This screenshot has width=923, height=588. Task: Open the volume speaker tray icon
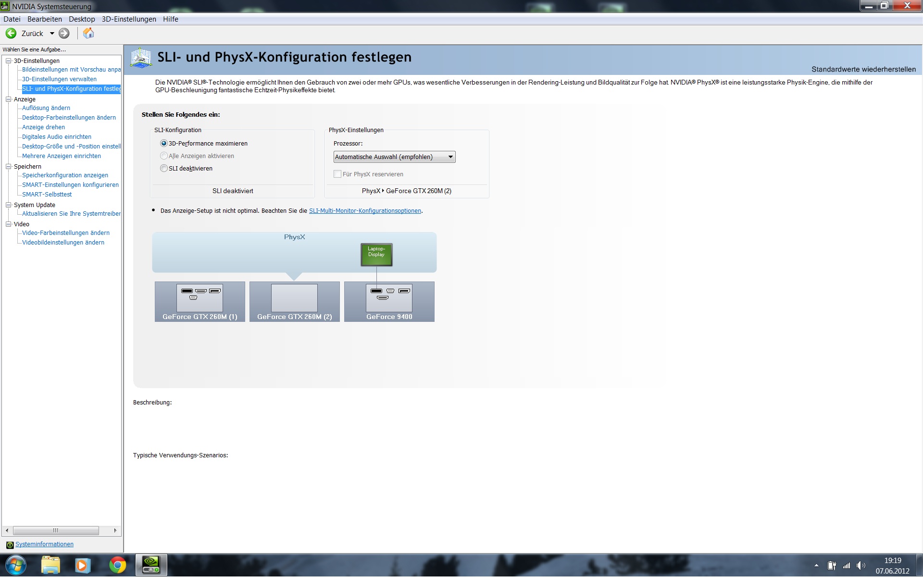point(861,565)
